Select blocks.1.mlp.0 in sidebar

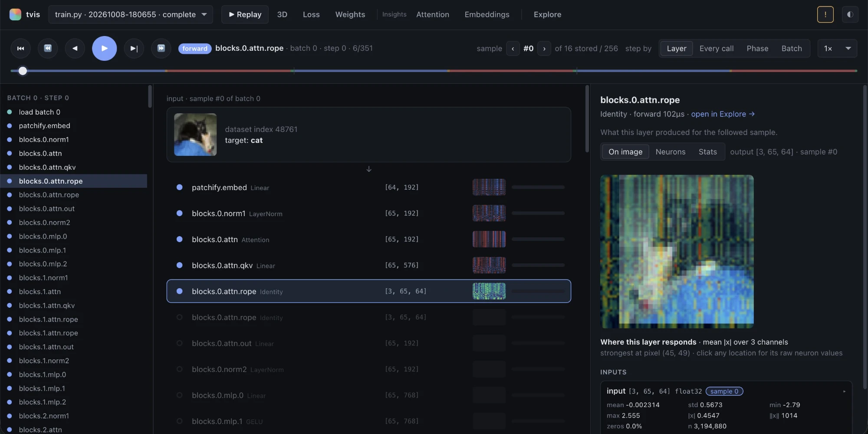point(74,375)
